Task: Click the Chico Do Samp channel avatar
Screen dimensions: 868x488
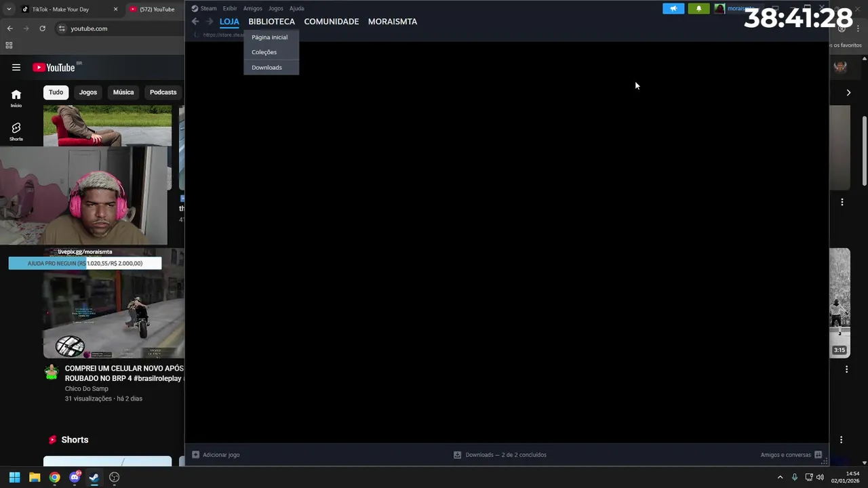Action: click(x=52, y=372)
